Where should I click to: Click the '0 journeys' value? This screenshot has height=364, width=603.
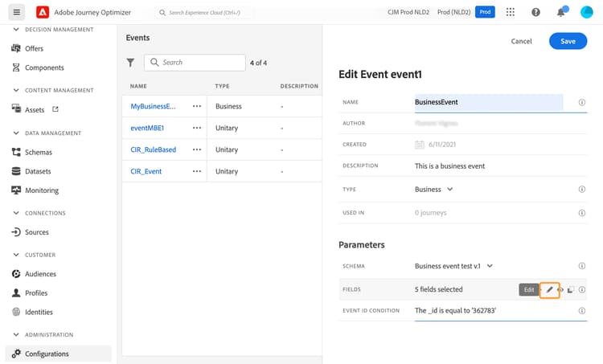(431, 213)
